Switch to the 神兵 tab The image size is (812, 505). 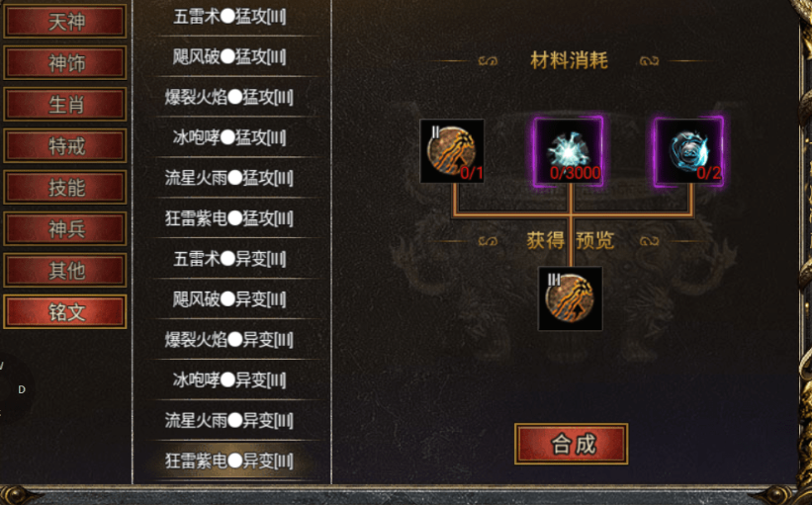click(x=65, y=228)
